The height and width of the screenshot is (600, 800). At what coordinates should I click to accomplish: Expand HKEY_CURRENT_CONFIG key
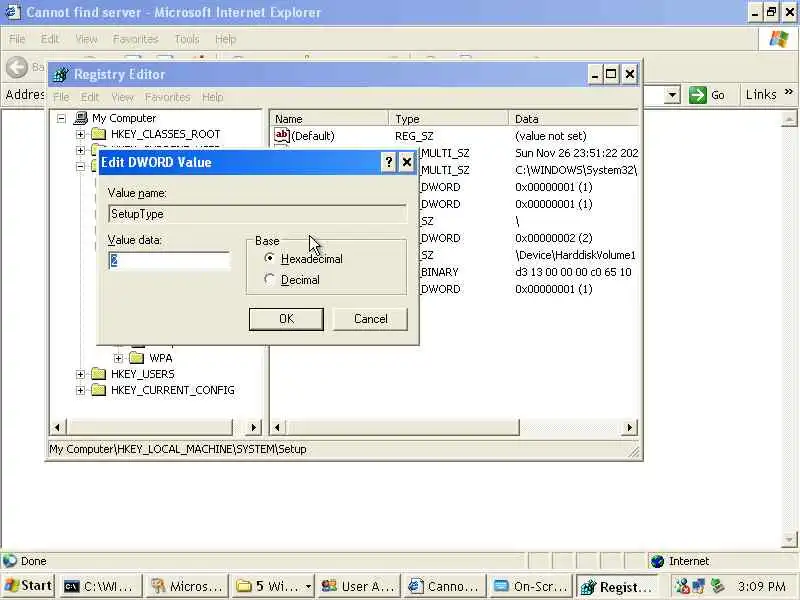coord(80,390)
